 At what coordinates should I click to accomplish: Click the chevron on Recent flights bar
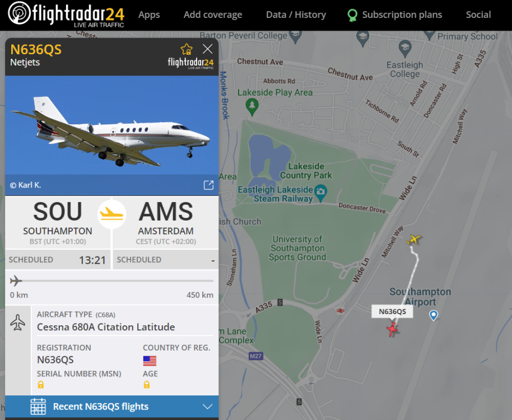207,407
